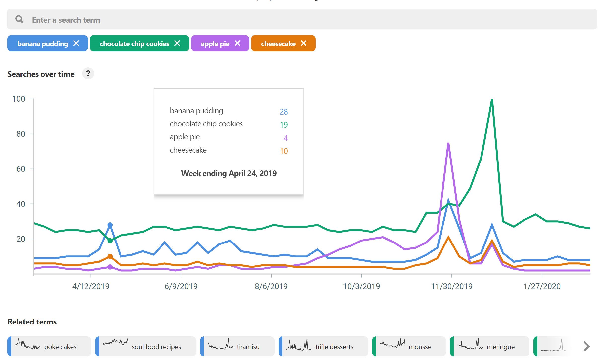Screen dimensions: 603x364
Task: Add soul food recipes related term
Action: point(156,346)
